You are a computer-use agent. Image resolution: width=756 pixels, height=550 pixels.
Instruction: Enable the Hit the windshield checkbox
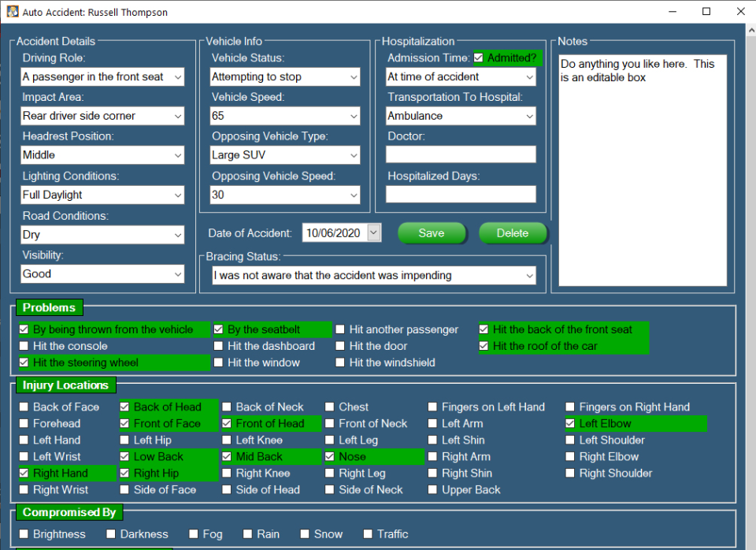340,362
